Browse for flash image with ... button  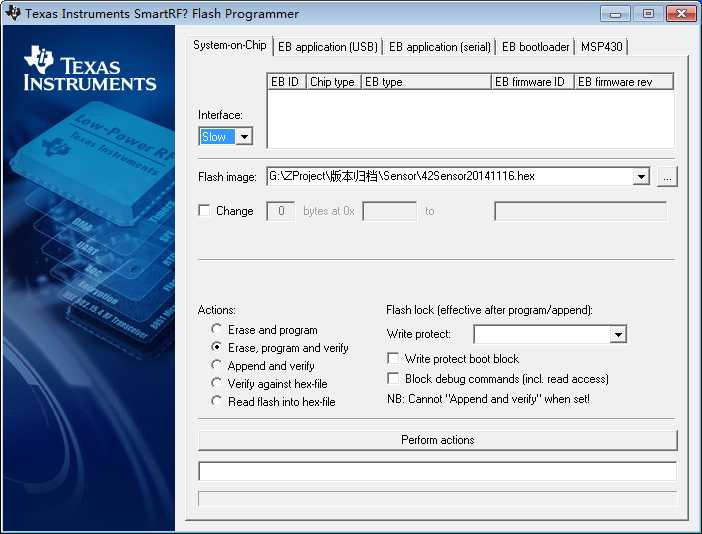click(x=667, y=177)
